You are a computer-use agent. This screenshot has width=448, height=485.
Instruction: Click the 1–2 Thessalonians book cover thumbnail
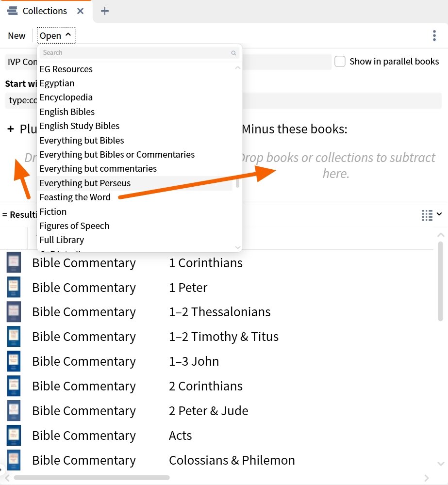pos(14,312)
